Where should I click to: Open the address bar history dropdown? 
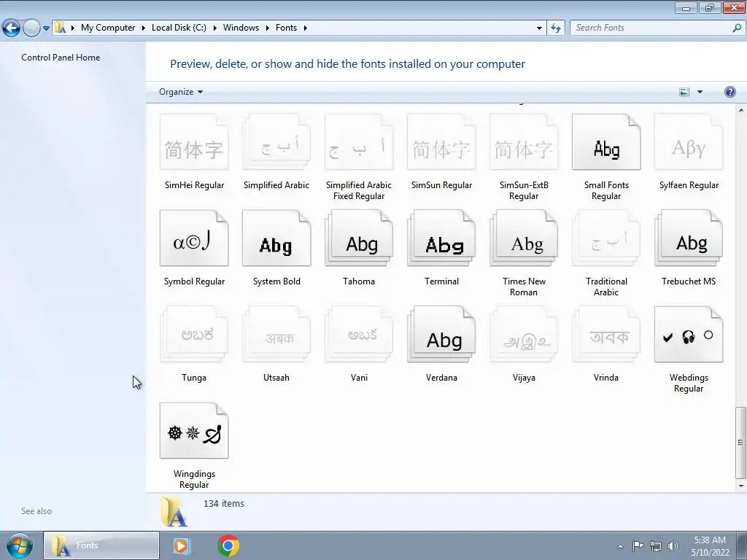click(539, 28)
